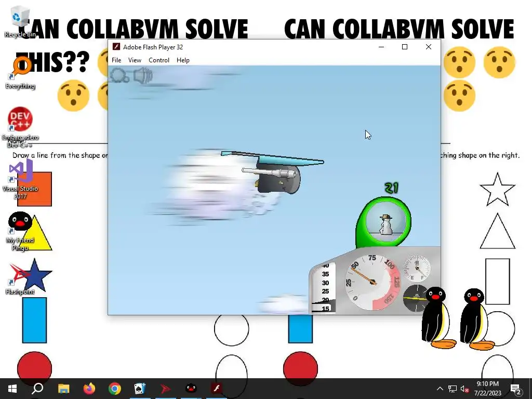Screen dimensions: 532x399
Task: Open the View menu in Flash Player
Action: pyautogui.click(x=135, y=60)
